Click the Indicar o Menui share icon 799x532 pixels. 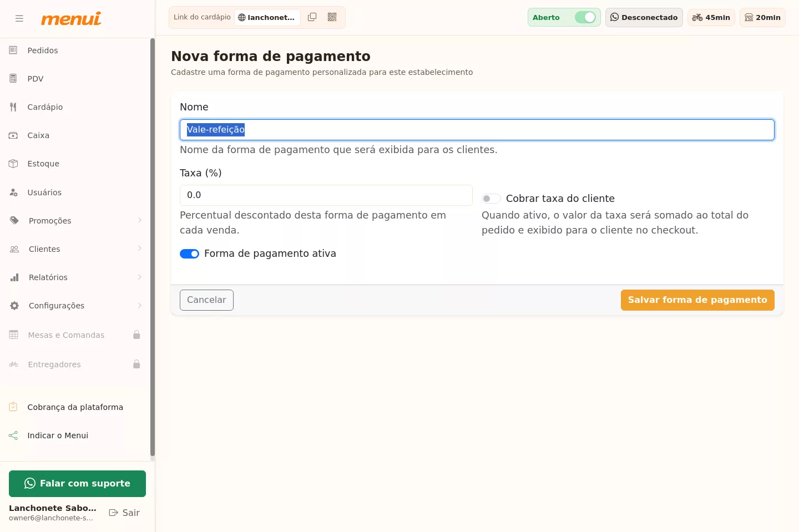click(x=13, y=435)
